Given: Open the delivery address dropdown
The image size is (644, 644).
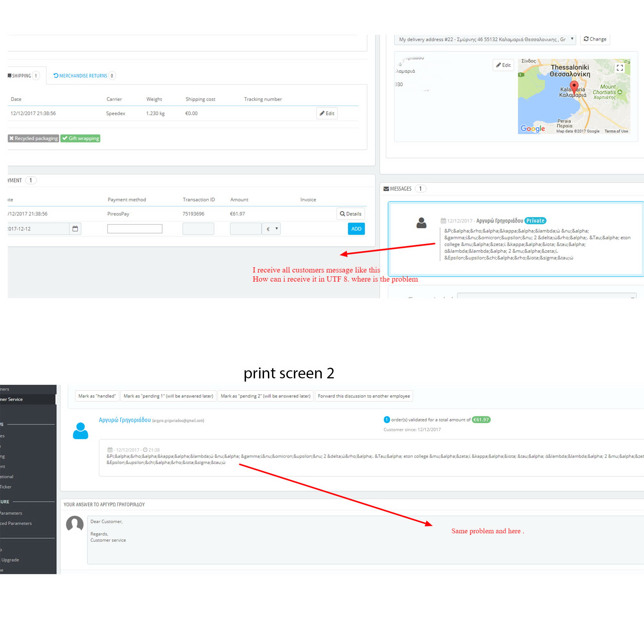Looking at the screenshot, I should (485, 39).
